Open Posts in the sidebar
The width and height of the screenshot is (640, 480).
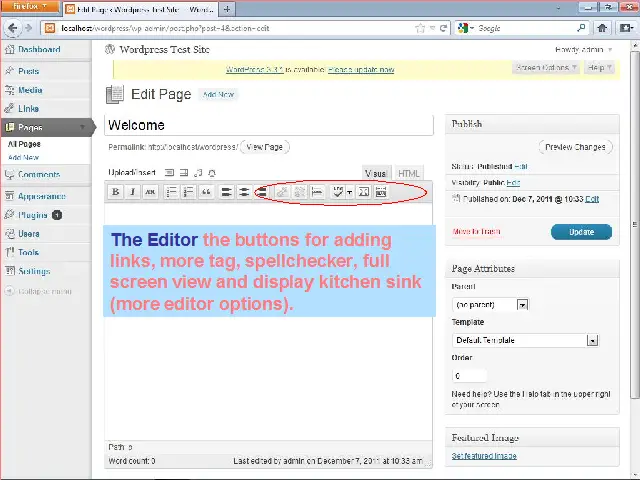pos(29,71)
